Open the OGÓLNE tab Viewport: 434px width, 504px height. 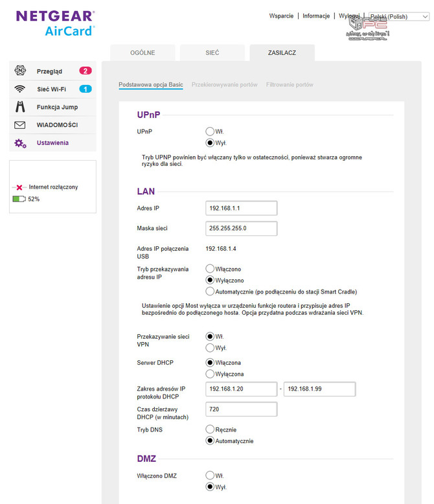143,52
